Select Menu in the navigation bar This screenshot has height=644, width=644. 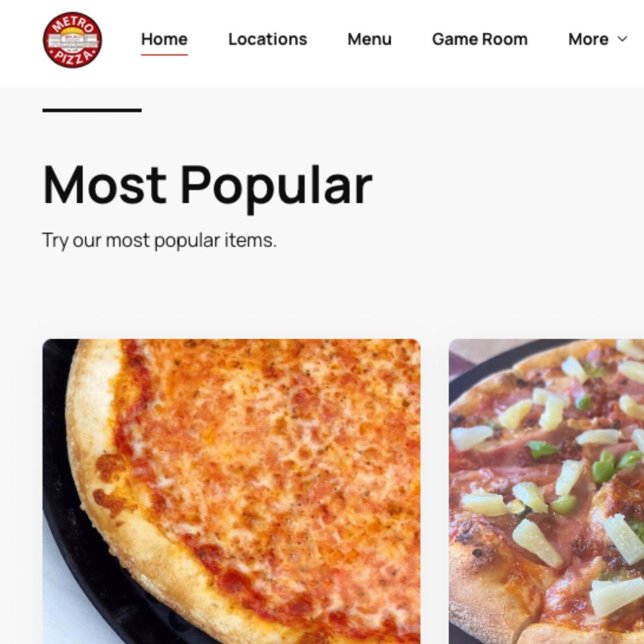pos(369,39)
